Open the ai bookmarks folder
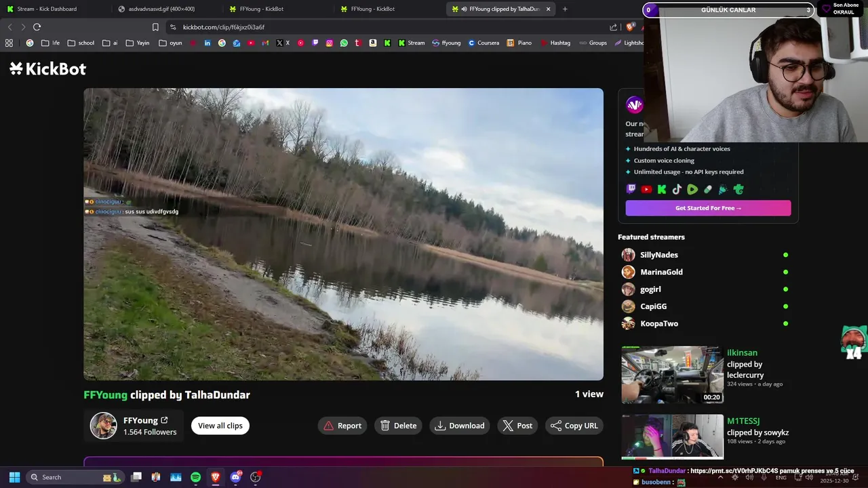This screenshot has width=868, height=488. pos(110,43)
